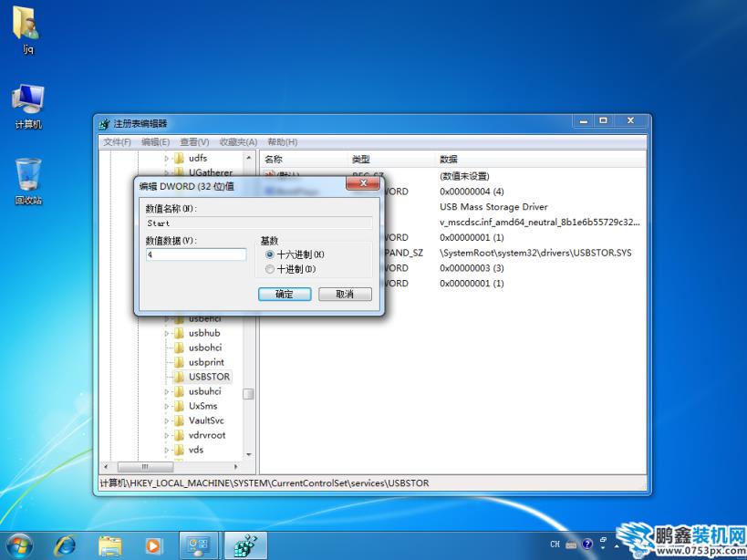Image resolution: width=747 pixels, height=560 pixels.
Task: Expand the udfs registry key
Action: 167,159
